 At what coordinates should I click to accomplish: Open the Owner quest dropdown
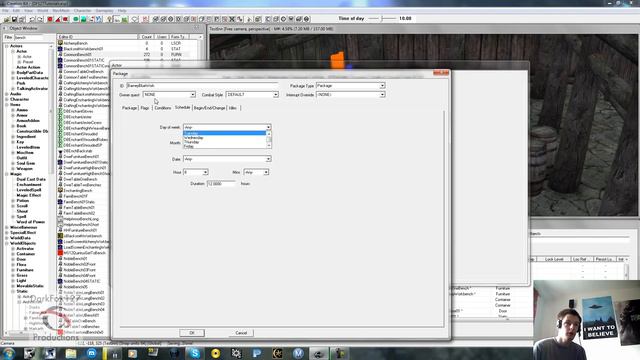point(193,95)
